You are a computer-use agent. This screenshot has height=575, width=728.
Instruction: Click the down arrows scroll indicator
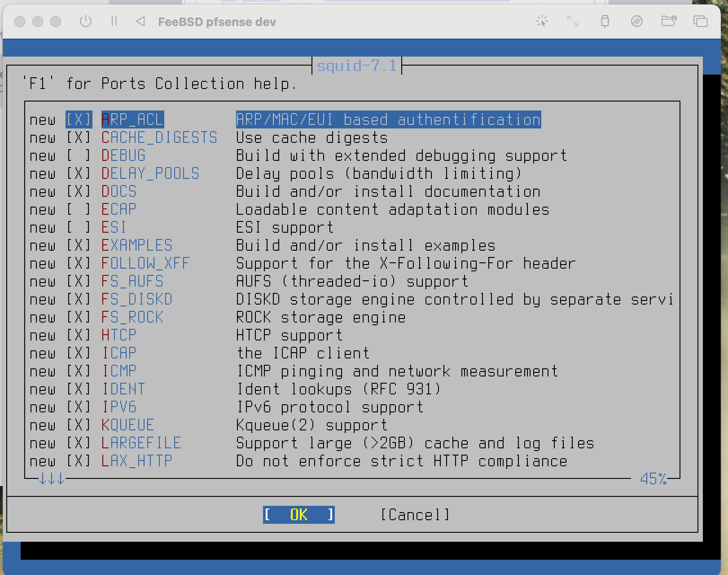coord(52,479)
